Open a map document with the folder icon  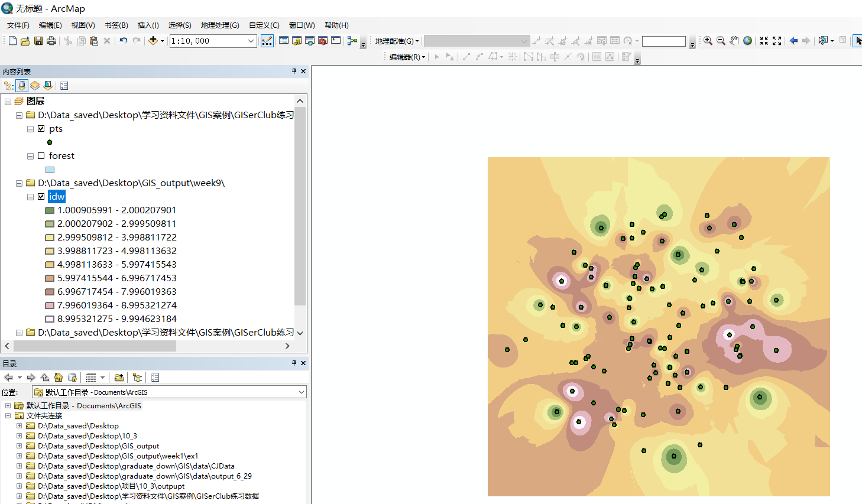(x=25, y=41)
